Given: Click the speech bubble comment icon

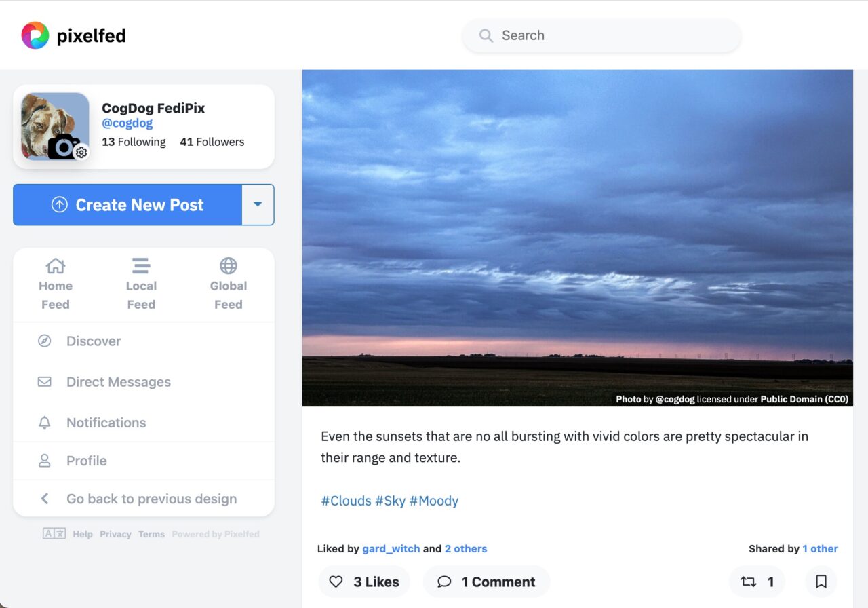Looking at the screenshot, I should coord(444,582).
